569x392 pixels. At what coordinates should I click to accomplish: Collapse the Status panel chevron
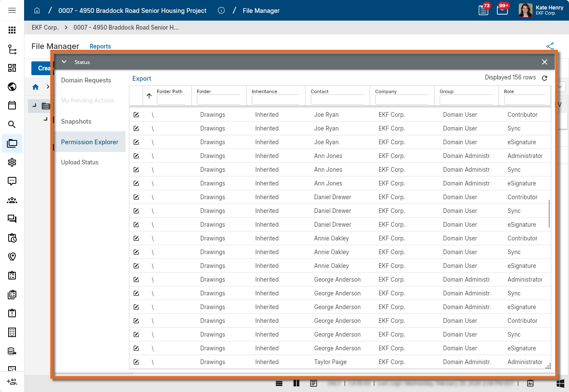[x=64, y=62]
